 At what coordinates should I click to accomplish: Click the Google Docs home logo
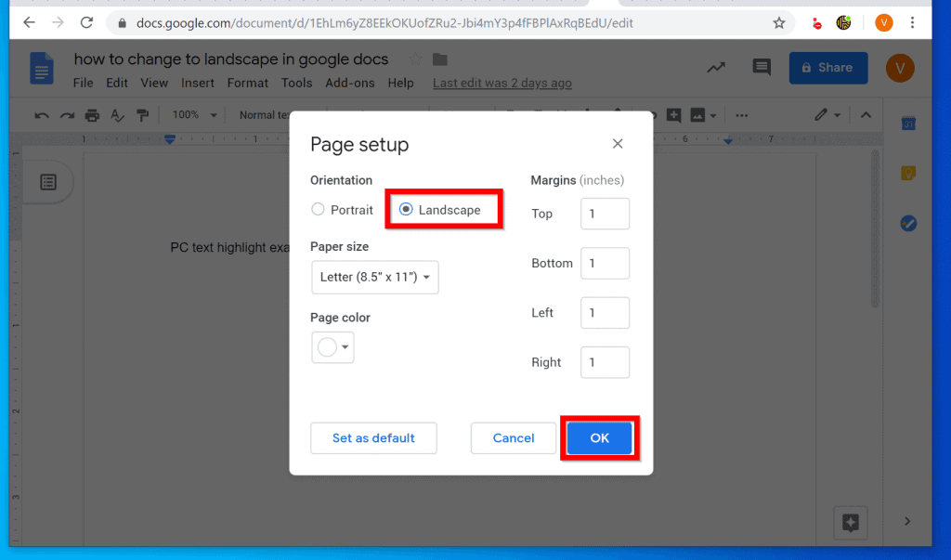coord(41,68)
